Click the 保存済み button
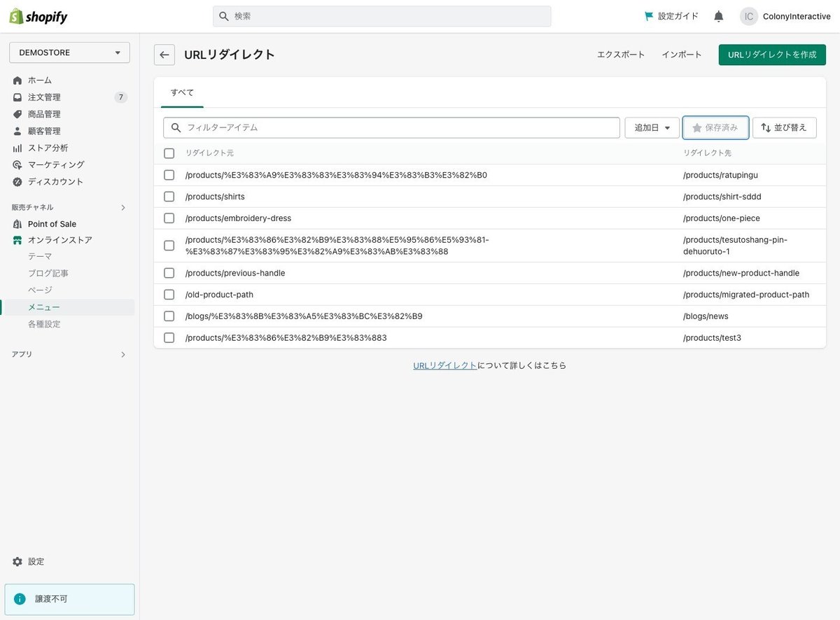The image size is (840, 620). pos(716,128)
